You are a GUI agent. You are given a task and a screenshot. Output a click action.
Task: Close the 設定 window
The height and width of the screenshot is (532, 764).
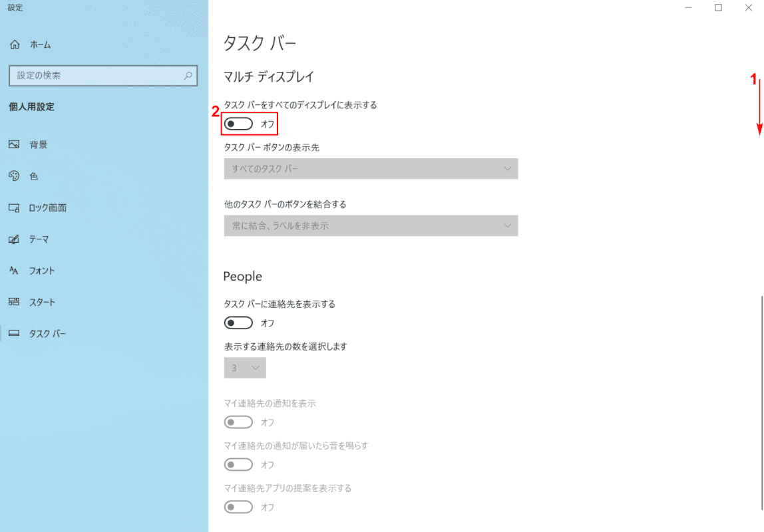pos(749,8)
